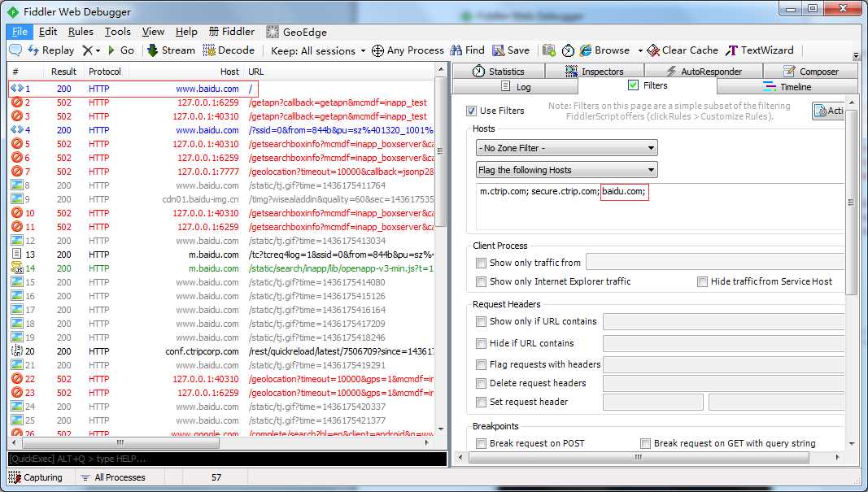The width and height of the screenshot is (868, 492).
Task: Select session 20 conf.ctripcorp.com JSON icon
Action: point(16,351)
